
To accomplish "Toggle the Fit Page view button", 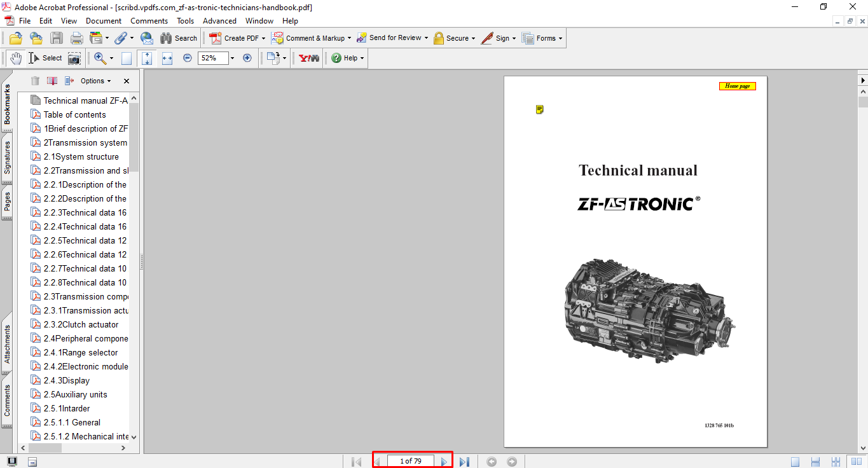I will click(147, 58).
